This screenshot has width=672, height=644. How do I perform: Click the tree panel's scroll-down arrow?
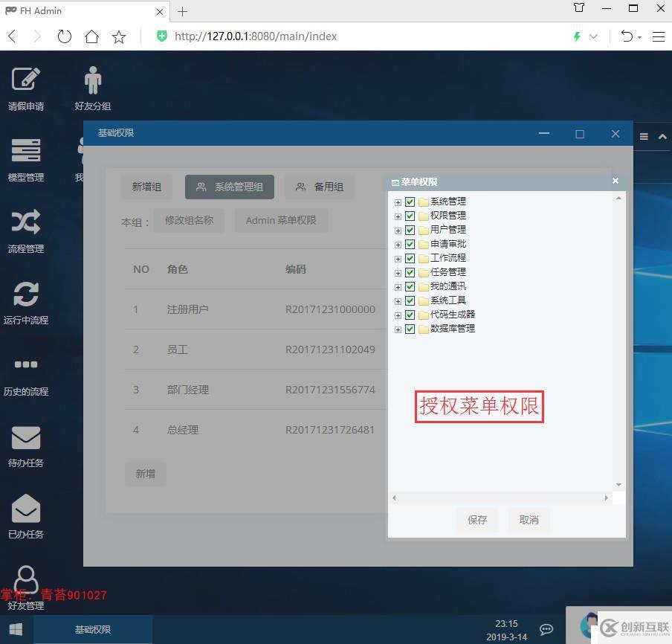pos(618,485)
